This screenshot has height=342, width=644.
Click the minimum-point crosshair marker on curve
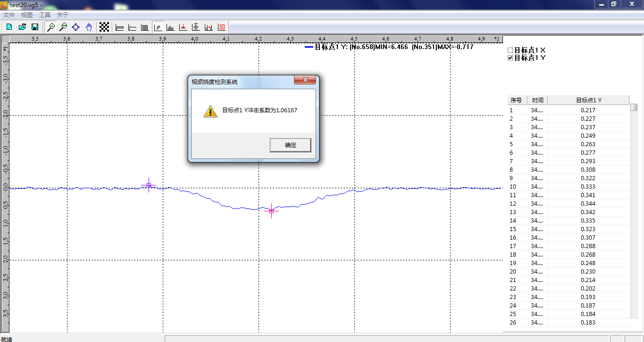click(271, 211)
